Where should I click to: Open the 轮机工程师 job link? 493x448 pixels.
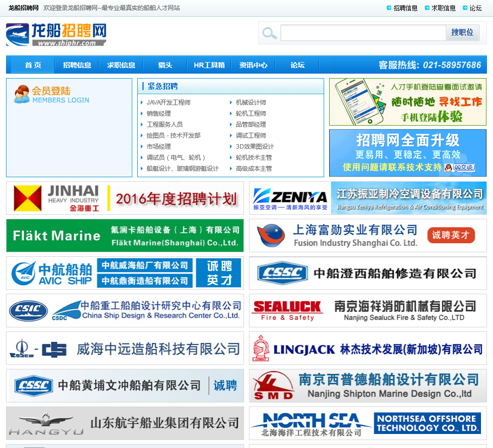pyautogui.click(x=251, y=114)
